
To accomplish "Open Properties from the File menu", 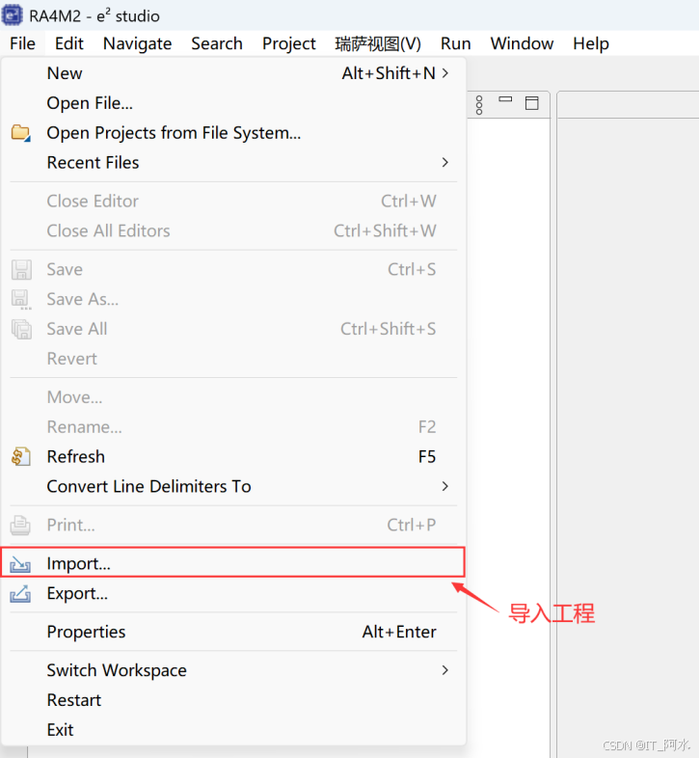I will pos(233,632).
